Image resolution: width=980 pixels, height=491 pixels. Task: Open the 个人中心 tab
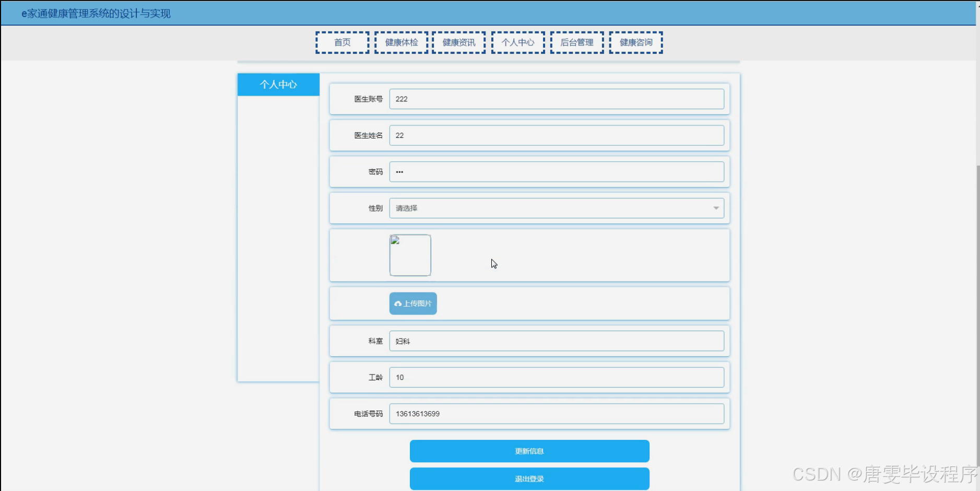(518, 42)
